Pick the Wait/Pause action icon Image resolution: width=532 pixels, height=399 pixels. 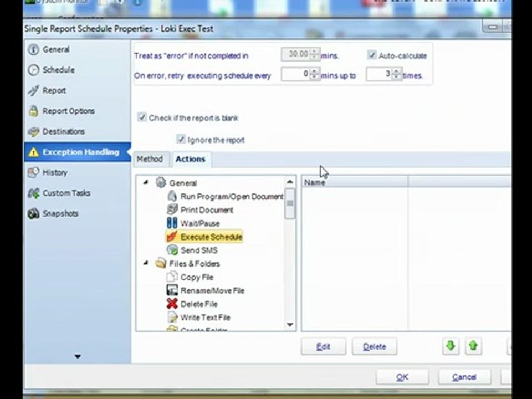tap(172, 223)
